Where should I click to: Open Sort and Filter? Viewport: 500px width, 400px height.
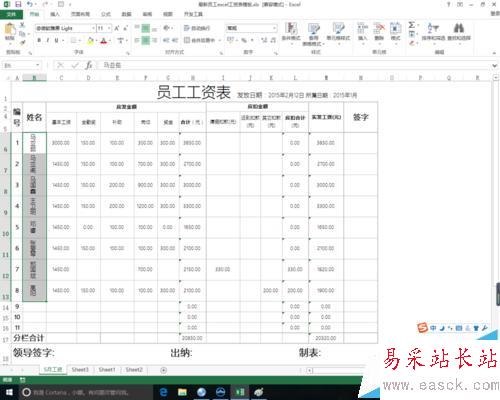433,32
